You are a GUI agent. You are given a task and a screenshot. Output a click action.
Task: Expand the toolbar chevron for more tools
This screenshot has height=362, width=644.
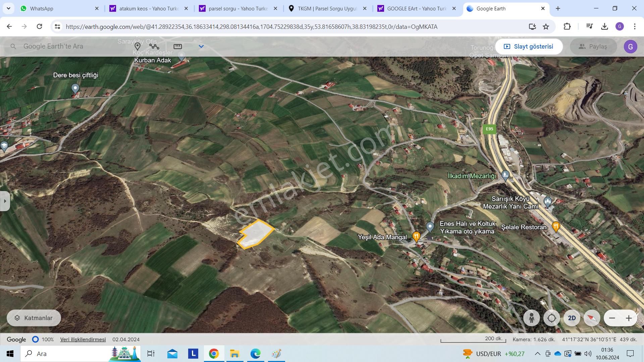(201, 47)
